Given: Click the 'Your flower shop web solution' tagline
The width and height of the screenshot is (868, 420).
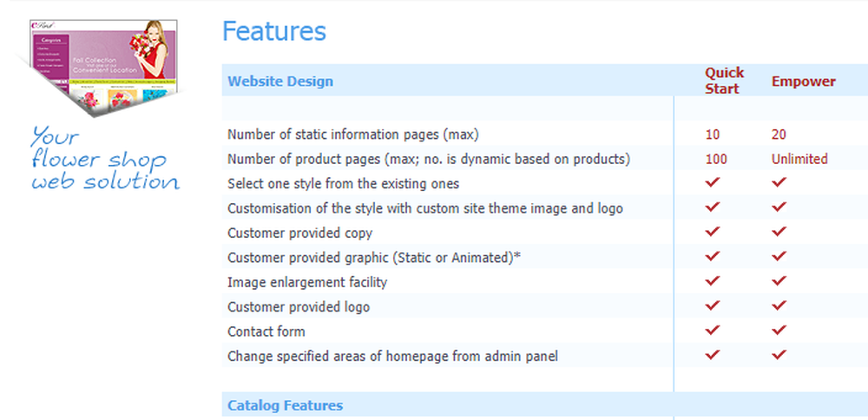Looking at the screenshot, I should coord(105,158).
